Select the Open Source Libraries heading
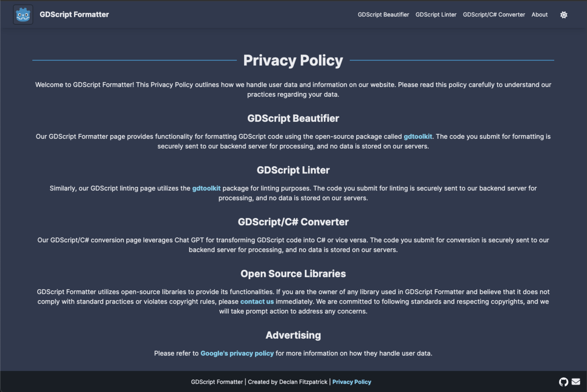The width and height of the screenshot is (587, 392). point(293,273)
